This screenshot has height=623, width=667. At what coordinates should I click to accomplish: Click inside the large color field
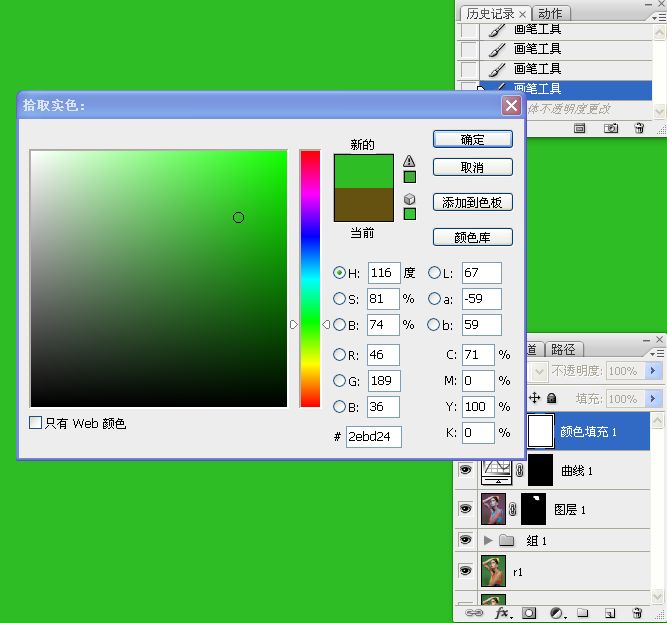(159, 279)
